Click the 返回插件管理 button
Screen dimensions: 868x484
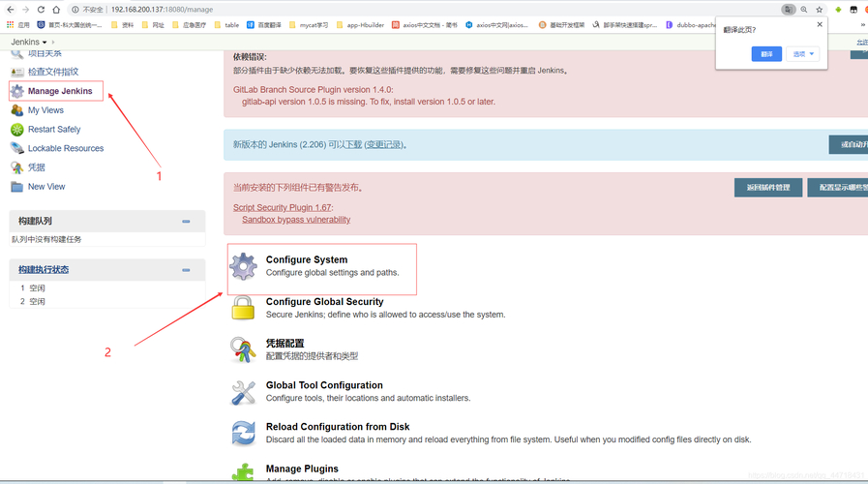tap(767, 187)
